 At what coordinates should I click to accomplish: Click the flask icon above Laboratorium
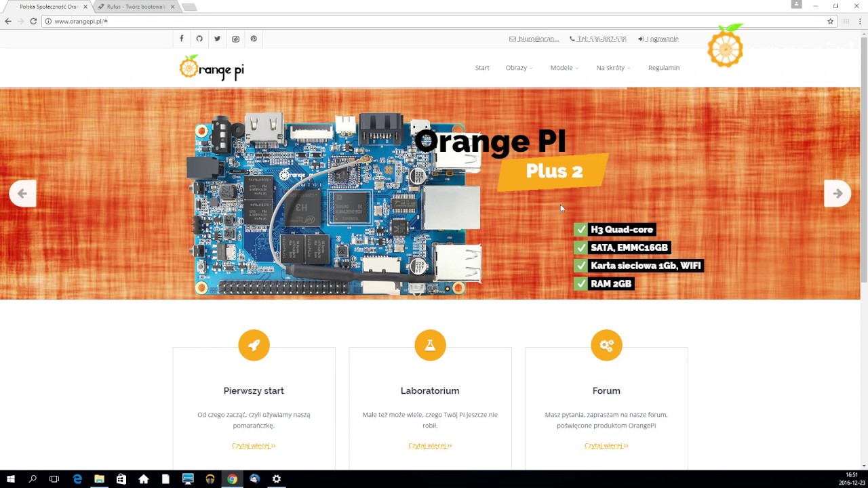coord(430,346)
